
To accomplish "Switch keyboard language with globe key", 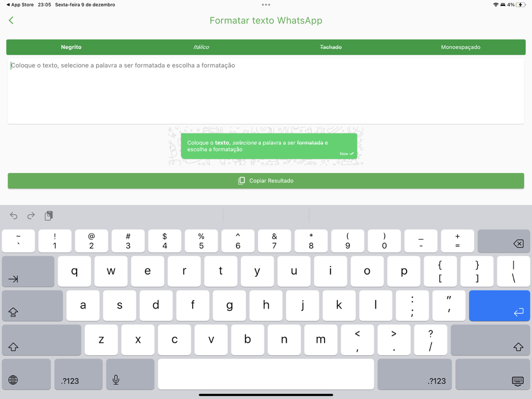I will (x=27, y=374).
